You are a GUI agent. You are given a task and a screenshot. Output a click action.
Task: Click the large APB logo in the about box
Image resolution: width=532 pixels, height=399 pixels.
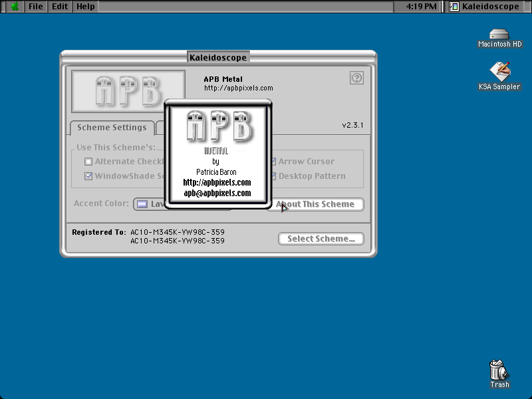tap(219, 126)
